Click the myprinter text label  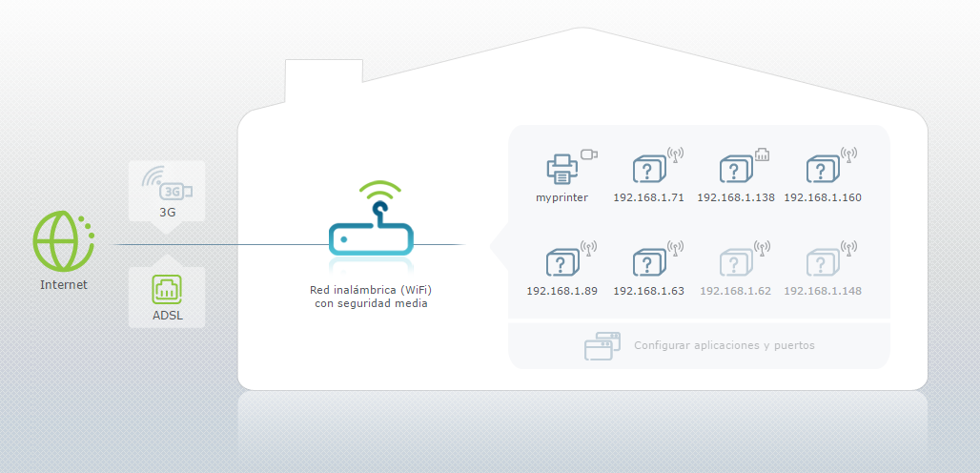point(561,198)
